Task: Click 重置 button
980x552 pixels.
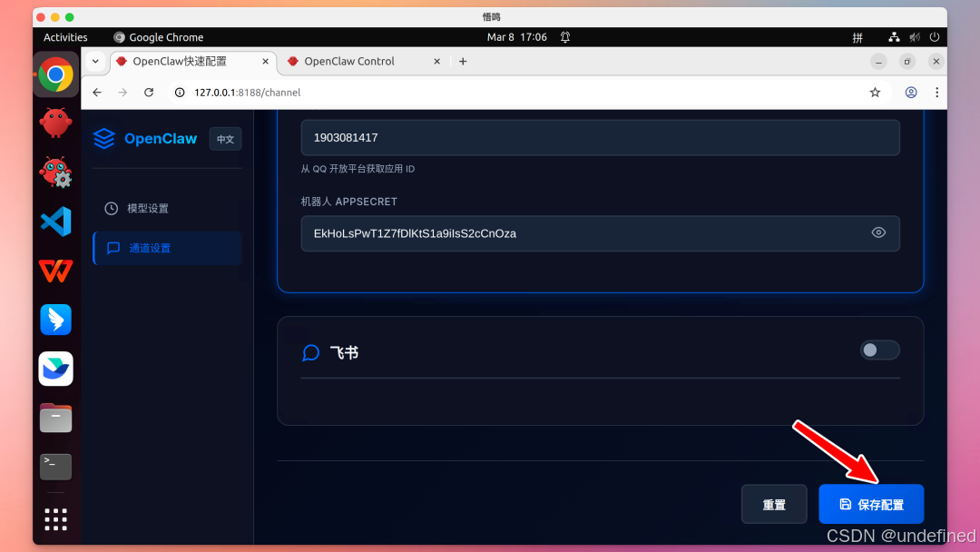Action: (x=774, y=504)
